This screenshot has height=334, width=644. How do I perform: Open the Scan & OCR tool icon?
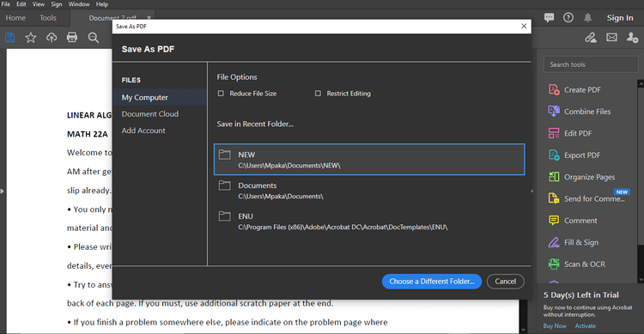(554, 264)
